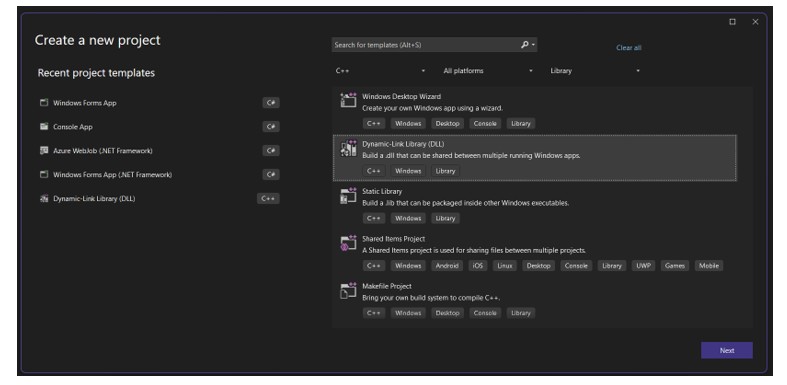The image size is (787, 385).
Task: Click the Dynamic-Link Library template icon in results
Action: (x=348, y=148)
